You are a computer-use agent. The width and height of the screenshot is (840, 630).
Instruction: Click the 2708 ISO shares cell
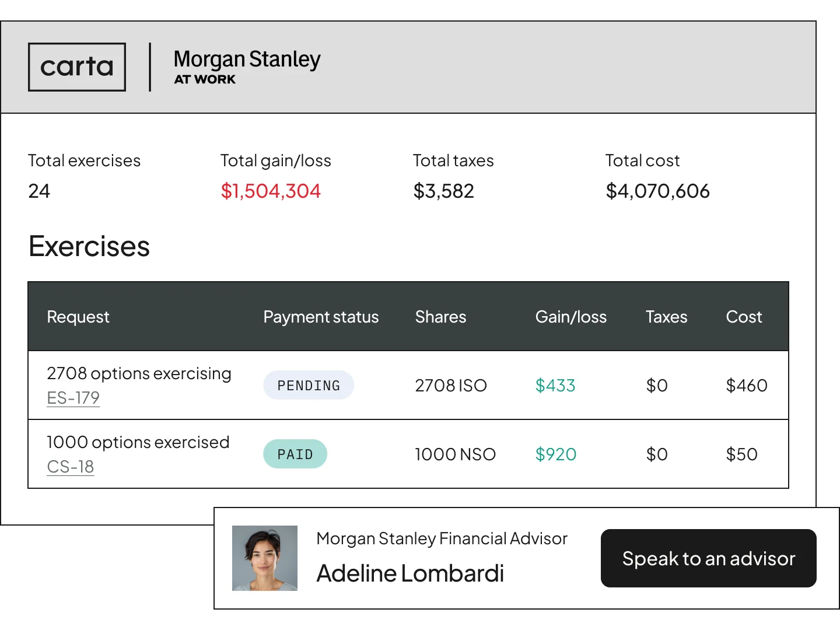pyautogui.click(x=451, y=386)
